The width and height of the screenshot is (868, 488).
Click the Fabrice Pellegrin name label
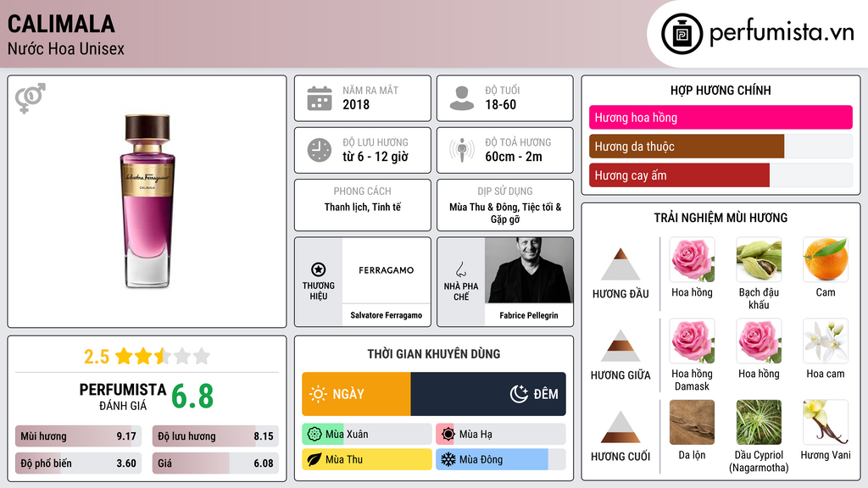coord(529,315)
